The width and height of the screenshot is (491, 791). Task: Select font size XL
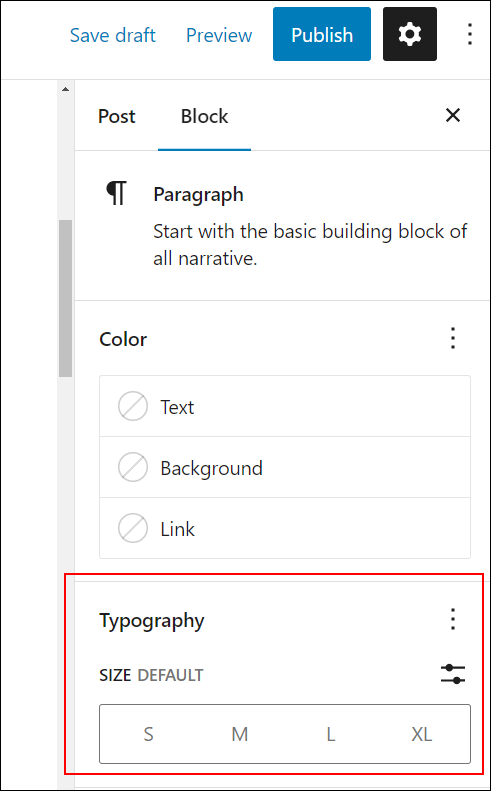pos(421,734)
